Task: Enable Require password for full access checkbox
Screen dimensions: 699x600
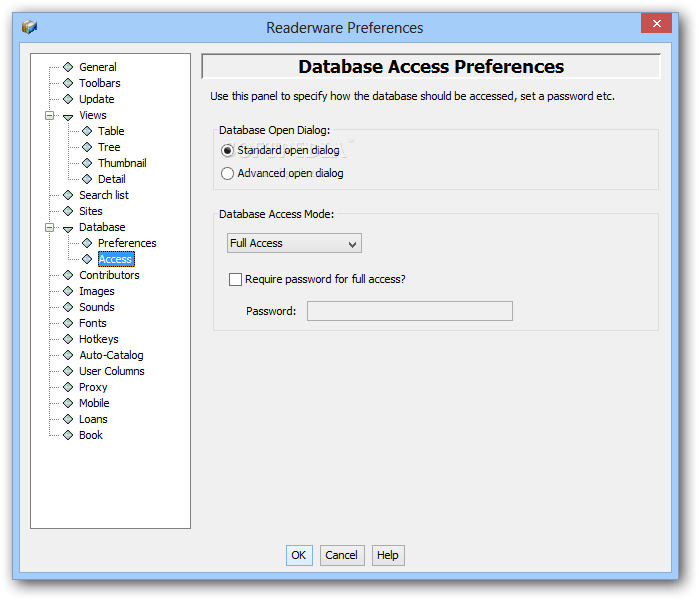Action: [235, 279]
